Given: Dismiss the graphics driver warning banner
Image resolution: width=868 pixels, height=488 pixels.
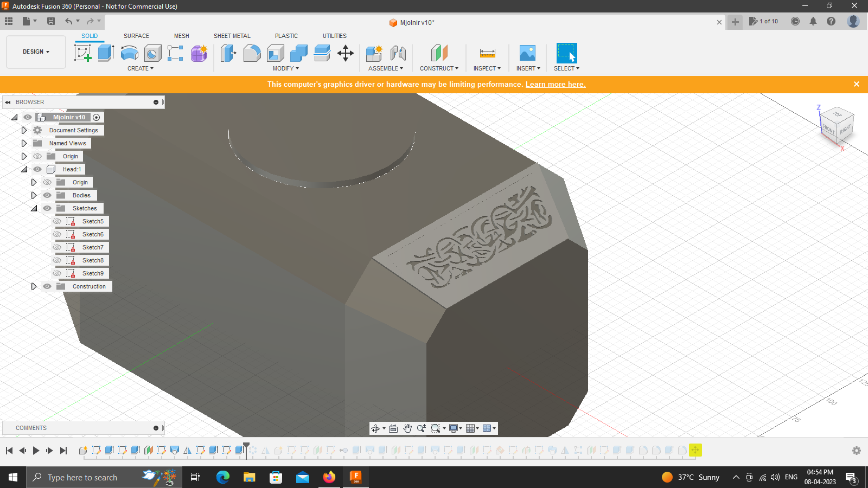Looking at the screenshot, I should coord(857,84).
